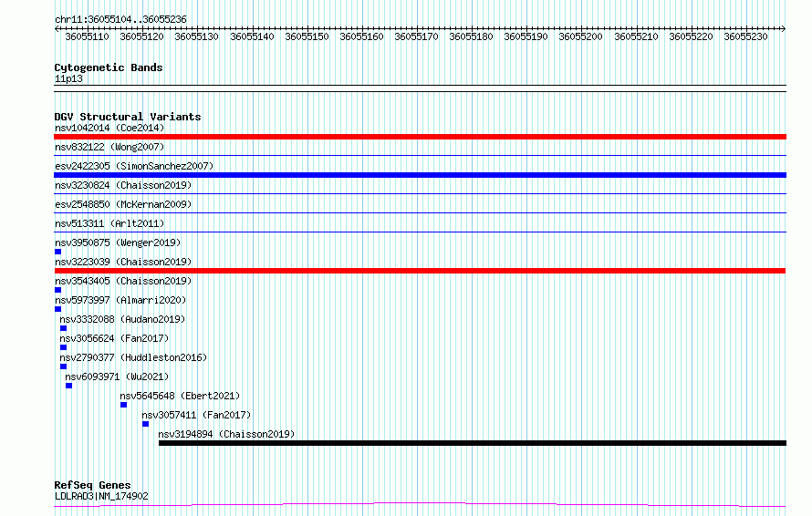
Task: Click the 11p13 band label
Action: tap(68, 78)
